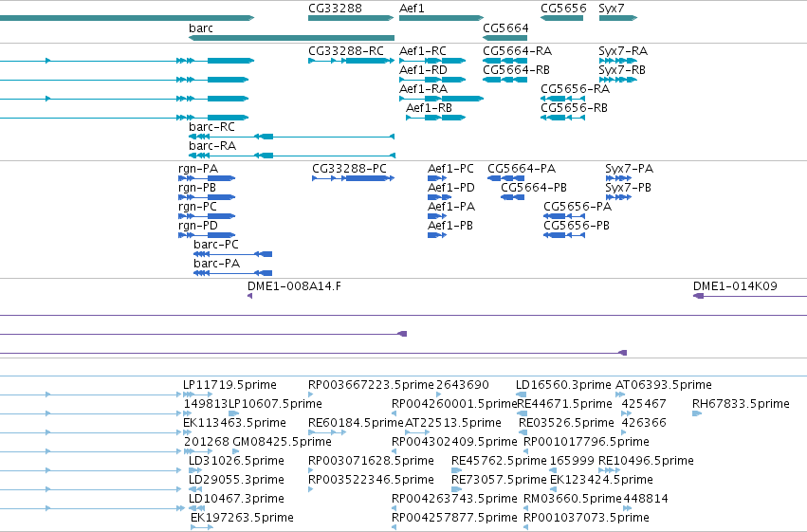Click EST EK123424.5prime

pos(554,490)
